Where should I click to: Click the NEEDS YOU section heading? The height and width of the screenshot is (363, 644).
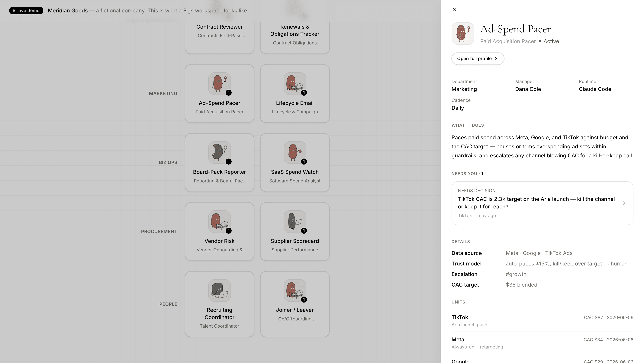467,174
